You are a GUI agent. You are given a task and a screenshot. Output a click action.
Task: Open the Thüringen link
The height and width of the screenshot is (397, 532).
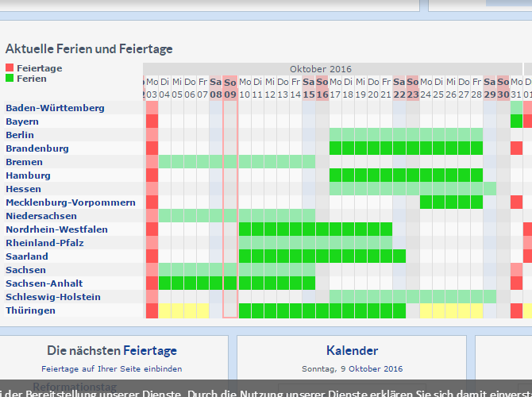click(30, 310)
